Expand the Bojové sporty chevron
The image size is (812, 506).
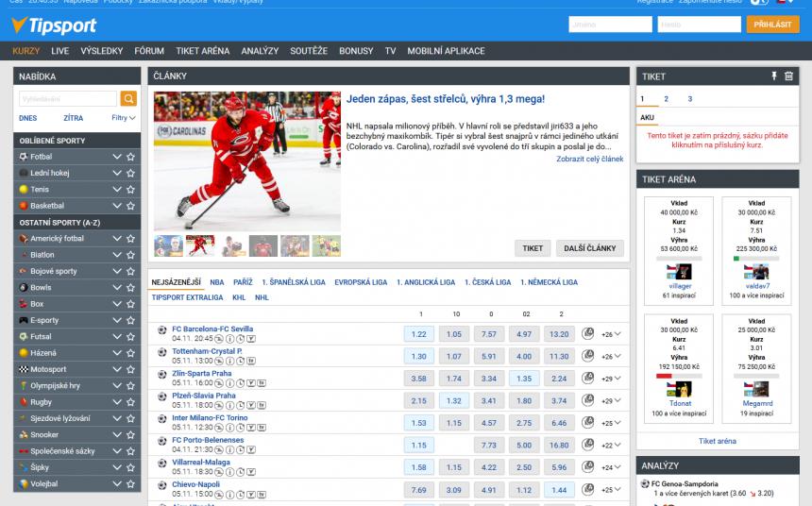(117, 271)
